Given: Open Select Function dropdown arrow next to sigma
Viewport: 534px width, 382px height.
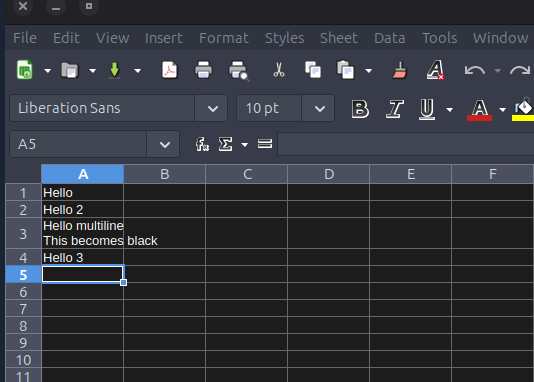Looking at the screenshot, I should 245,145.
